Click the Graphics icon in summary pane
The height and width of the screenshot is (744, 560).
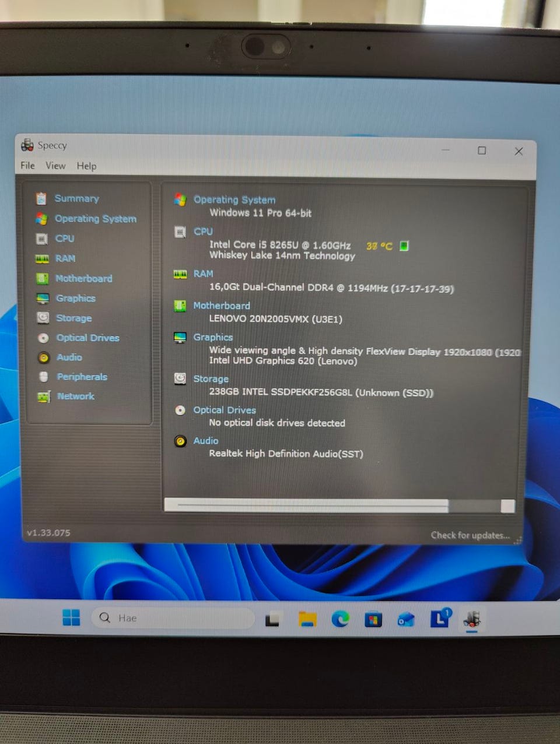180,338
